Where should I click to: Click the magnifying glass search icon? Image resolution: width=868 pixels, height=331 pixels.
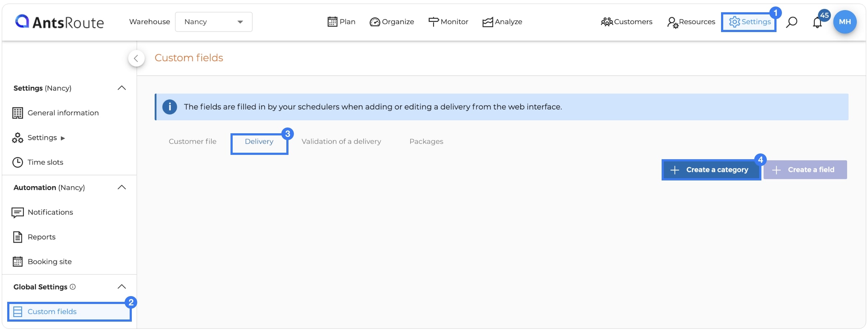click(791, 22)
